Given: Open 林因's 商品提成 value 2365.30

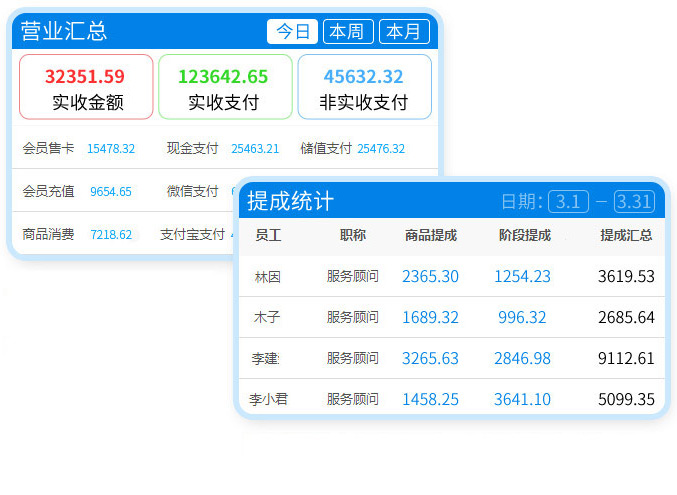Looking at the screenshot, I should coord(430,277).
